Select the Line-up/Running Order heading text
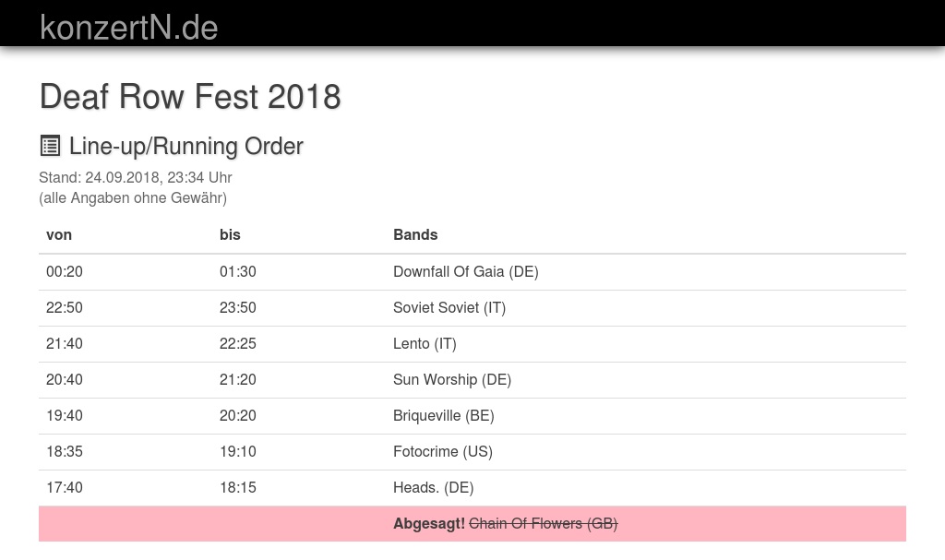945x560 pixels. (185, 147)
